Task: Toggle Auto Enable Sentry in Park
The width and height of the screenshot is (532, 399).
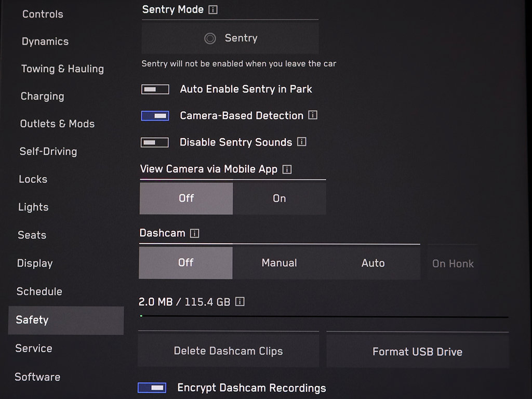Action: [x=155, y=89]
